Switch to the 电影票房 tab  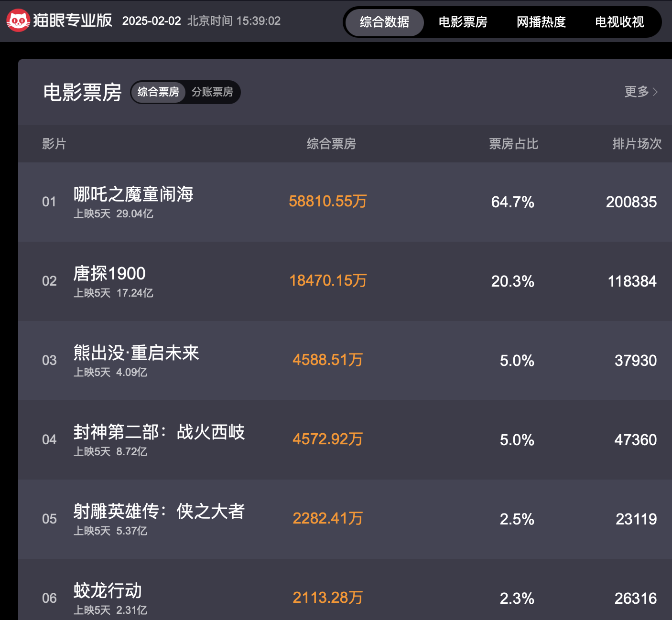pos(462,22)
